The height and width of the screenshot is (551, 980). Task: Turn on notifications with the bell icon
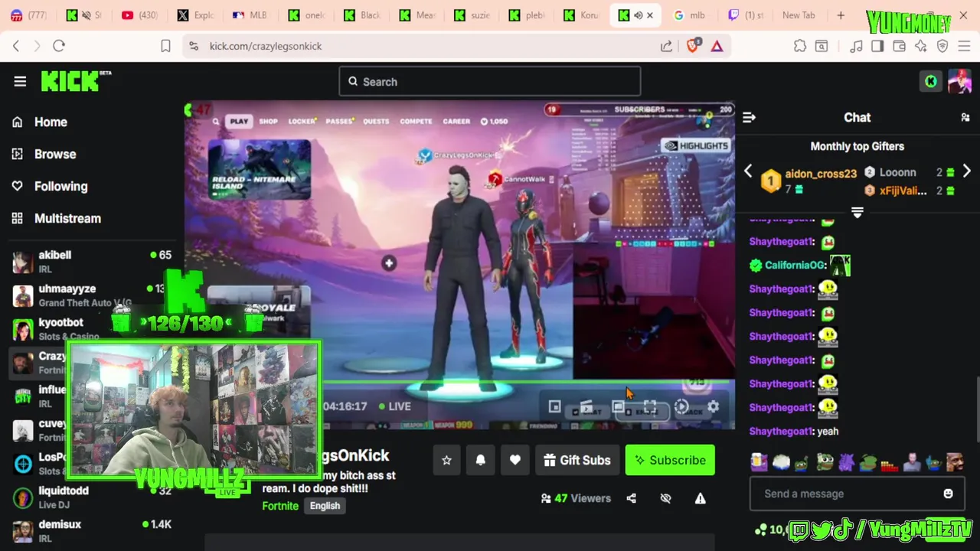[481, 460]
